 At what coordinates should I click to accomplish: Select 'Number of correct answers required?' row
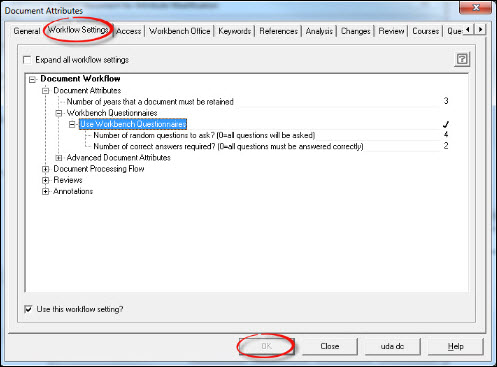[x=228, y=146]
